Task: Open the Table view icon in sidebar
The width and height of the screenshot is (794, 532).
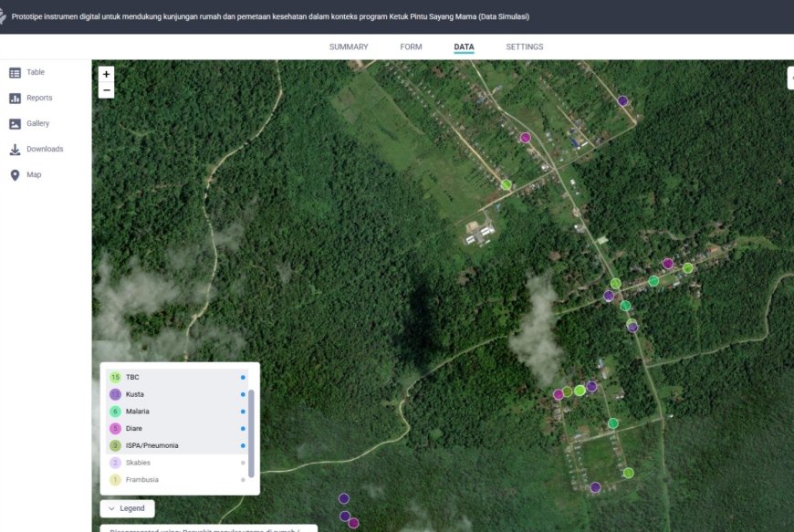Action: coord(16,73)
